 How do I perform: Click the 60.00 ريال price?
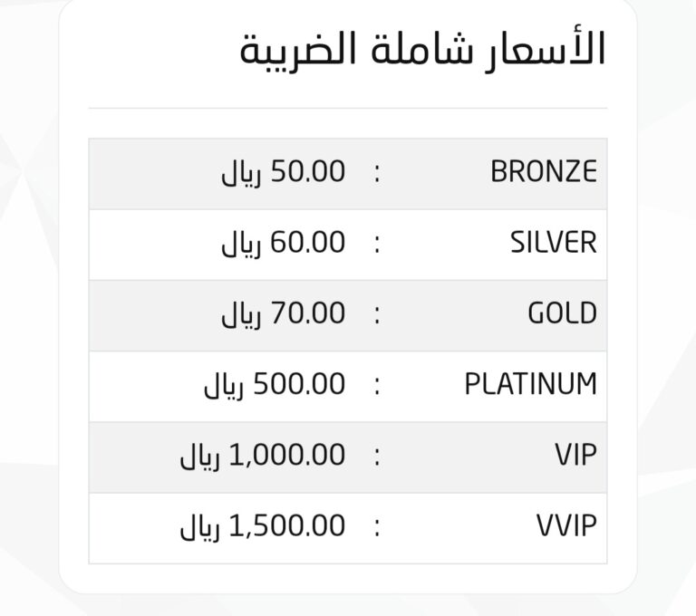283,244
